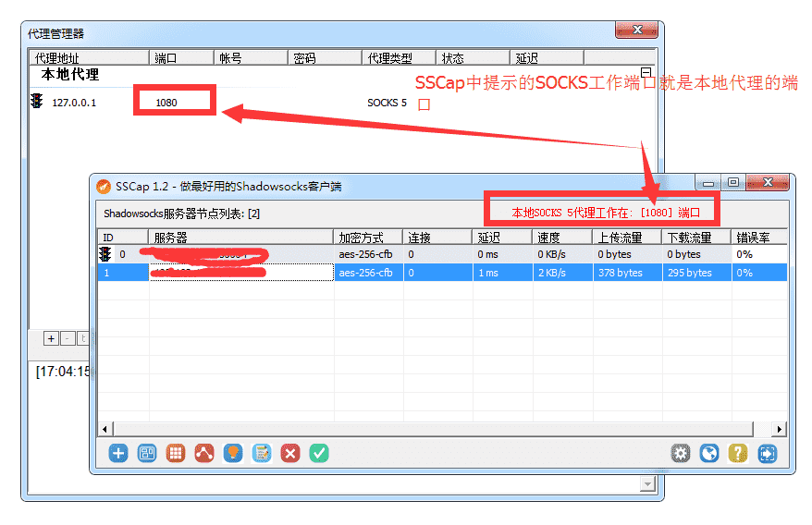Click the plus button in proxy manager

tap(52, 338)
